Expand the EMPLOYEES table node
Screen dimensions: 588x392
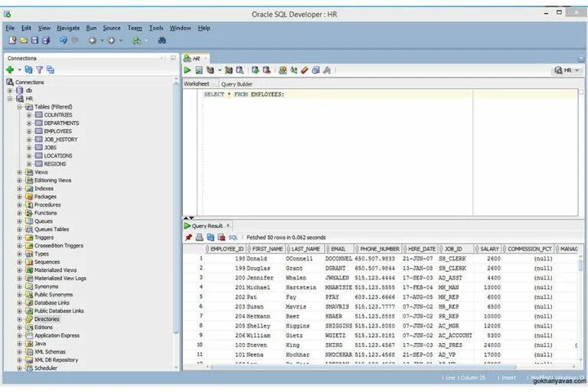[x=29, y=131]
